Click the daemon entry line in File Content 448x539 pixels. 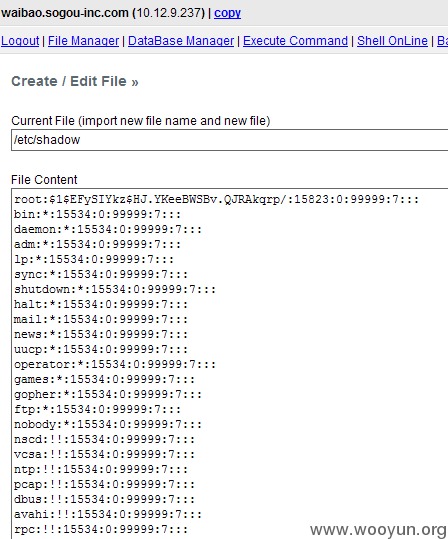[108, 229]
